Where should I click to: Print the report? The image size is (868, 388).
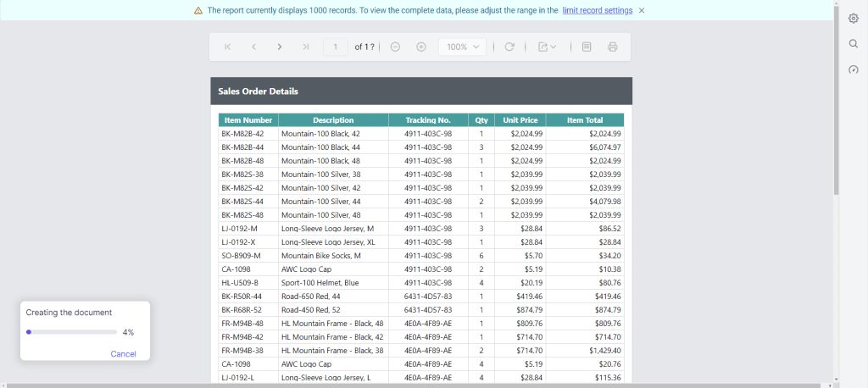click(612, 47)
